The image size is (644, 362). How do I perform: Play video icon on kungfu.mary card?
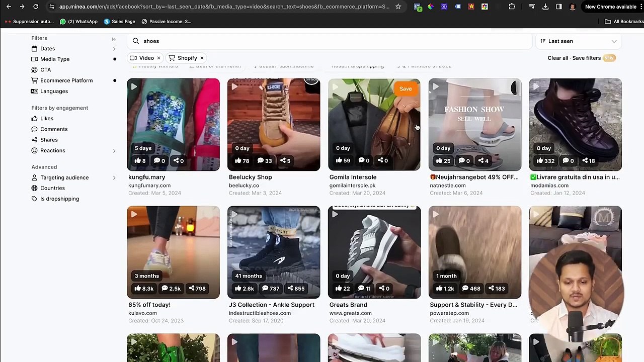[134, 87]
